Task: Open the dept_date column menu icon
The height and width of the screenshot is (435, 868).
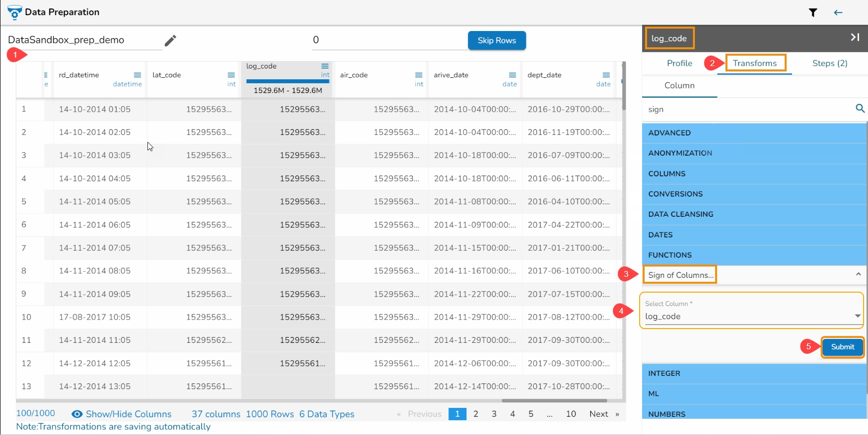Action: click(x=606, y=75)
